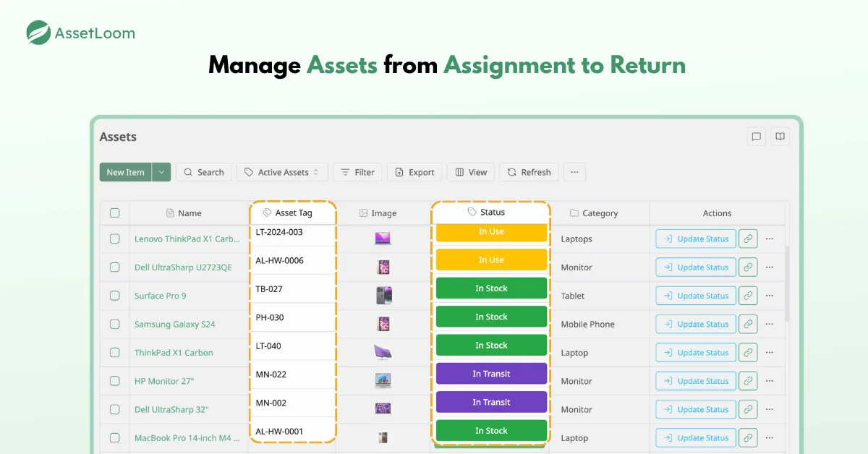868x454 pixels.
Task: Open the Surface Pro 9 asset link
Action: pos(160,296)
